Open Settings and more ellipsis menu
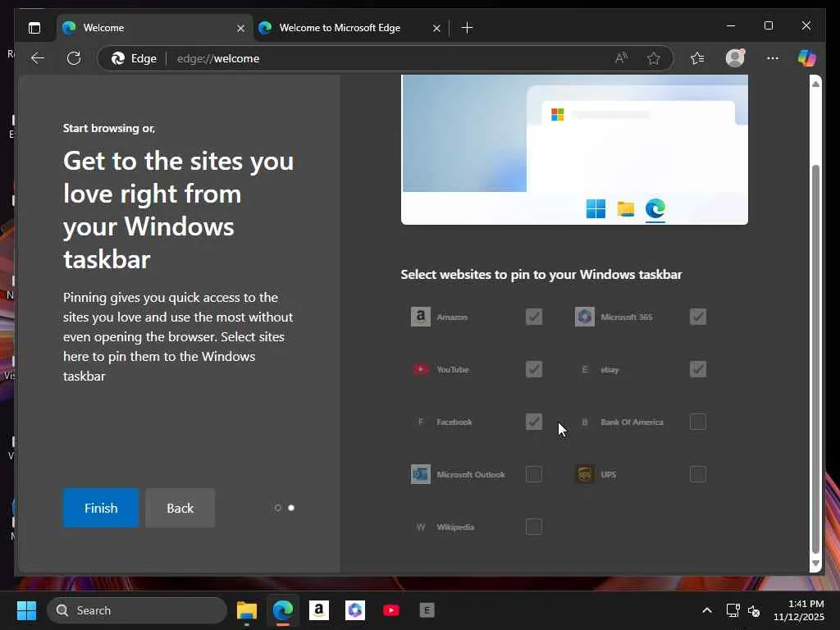 [x=773, y=58]
